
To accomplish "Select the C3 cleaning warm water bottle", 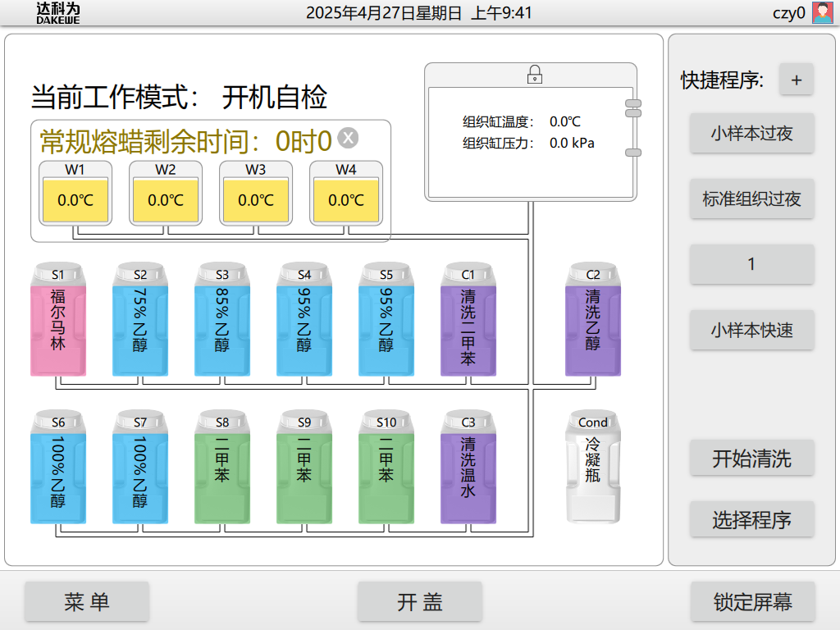I will pos(468,468).
